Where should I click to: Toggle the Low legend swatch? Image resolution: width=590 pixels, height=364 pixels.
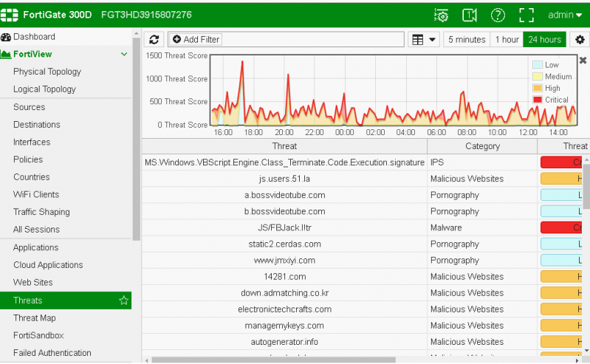pos(538,65)
